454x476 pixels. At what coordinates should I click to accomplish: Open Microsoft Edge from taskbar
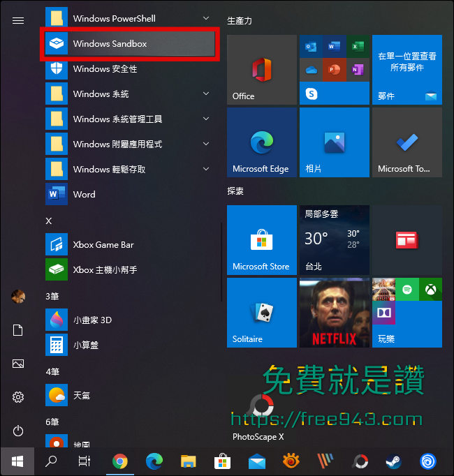point(154,461)
